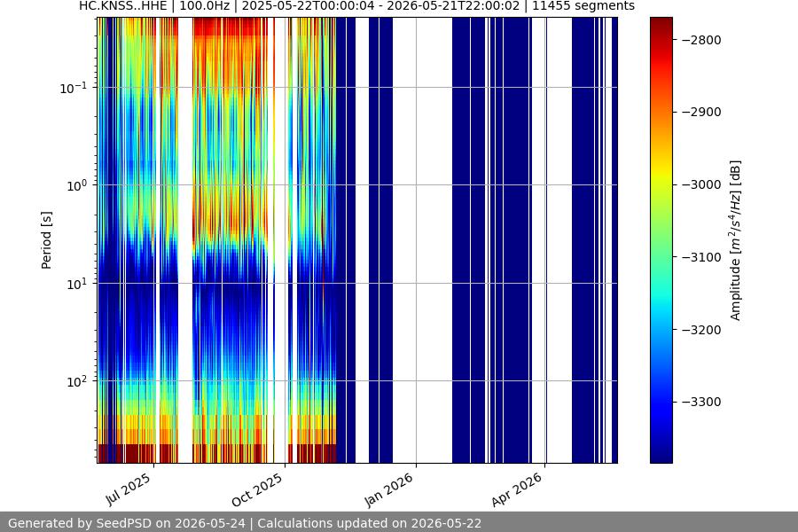Viewport: 798px width, 532px height.
Task: Click the 'Jul 2025' x-axis label
Action: click(x=129, y=489)
